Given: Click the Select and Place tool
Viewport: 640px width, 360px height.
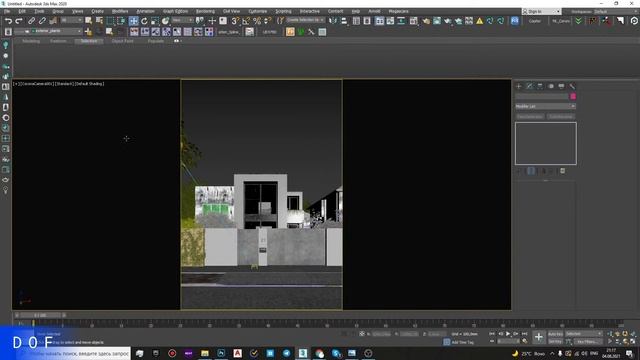Looking at the screenshot, I should pos(165,21).
